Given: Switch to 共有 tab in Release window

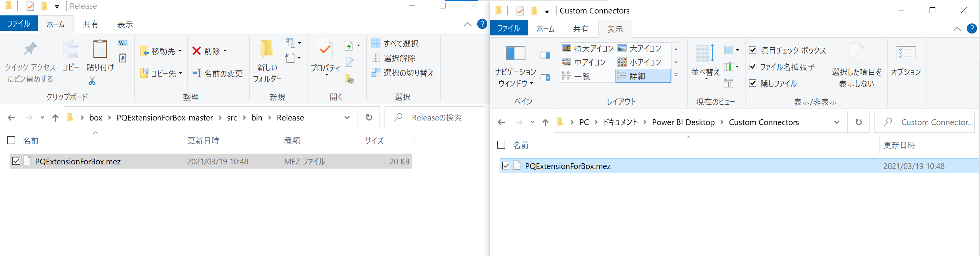Looking at the screenshot, I should tap(91, 24).
